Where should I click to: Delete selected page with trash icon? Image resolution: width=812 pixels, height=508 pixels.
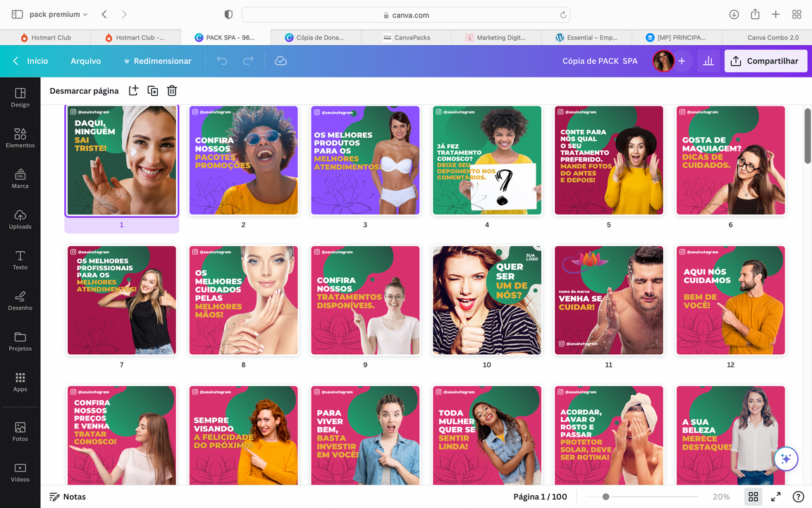pyautogui.click(x=172, y=90)
